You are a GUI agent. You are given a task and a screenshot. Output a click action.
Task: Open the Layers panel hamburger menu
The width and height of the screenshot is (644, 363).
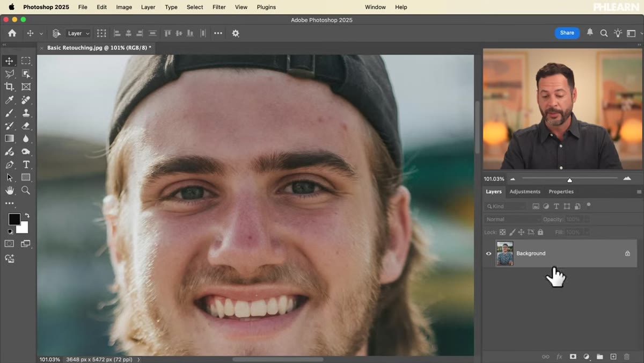click(639, 192)
